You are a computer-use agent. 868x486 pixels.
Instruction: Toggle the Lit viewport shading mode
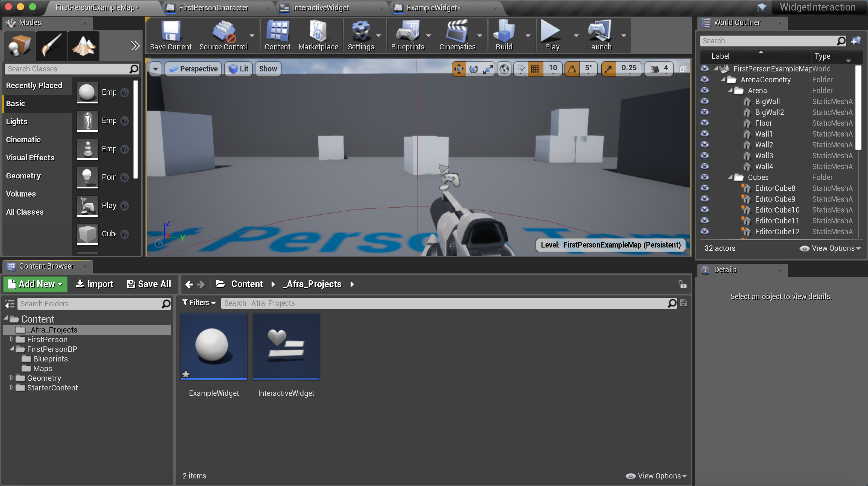tap(238, 69)
